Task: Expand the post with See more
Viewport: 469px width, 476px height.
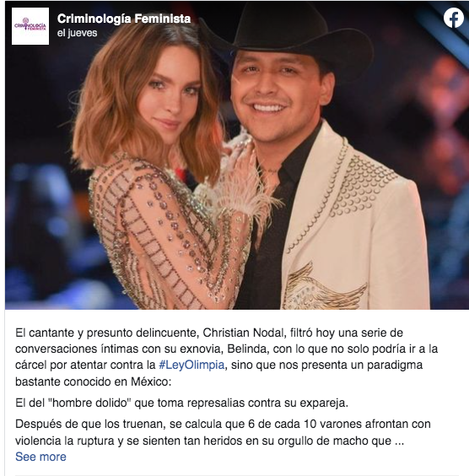Action: [x=40, y=457]
